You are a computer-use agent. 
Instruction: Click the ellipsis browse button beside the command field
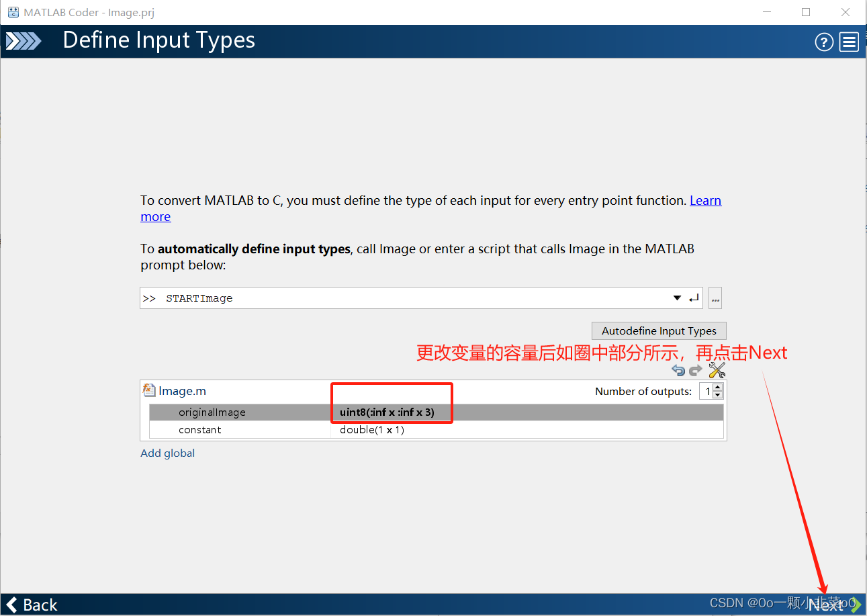pos(715,298)
